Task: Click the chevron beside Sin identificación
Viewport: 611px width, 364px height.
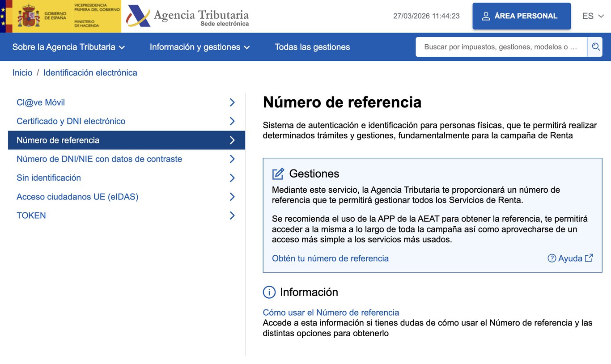Action: click(232, 178)
